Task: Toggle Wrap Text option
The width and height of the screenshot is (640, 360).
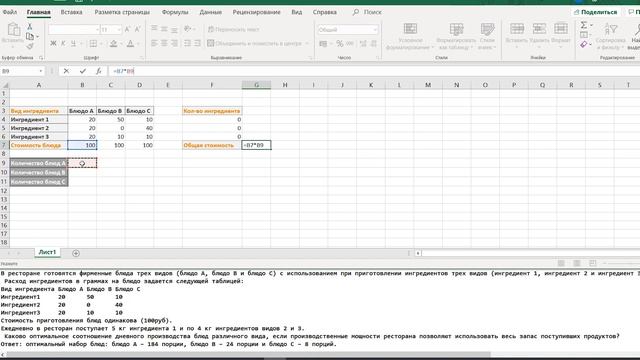Action: [233, 29]
